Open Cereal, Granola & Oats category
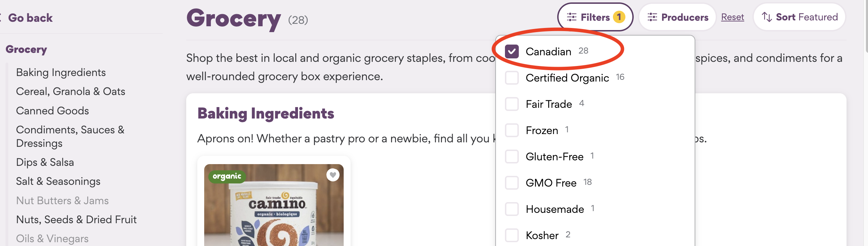 (71, 92)
